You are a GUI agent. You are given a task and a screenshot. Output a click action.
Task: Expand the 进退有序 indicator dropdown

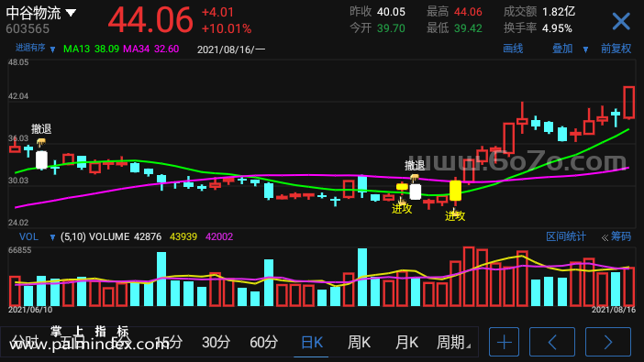pos(52,49)
